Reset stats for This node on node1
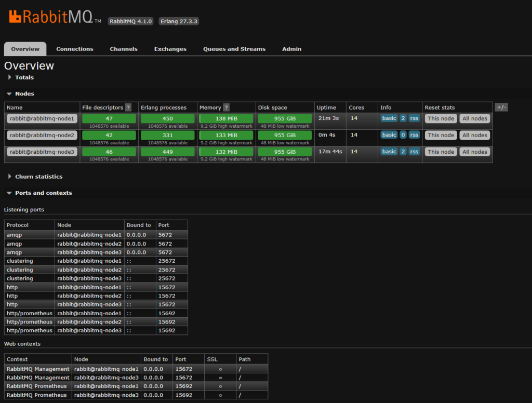 point(441,118)
